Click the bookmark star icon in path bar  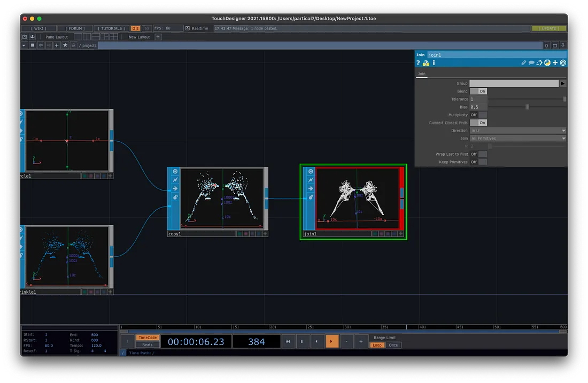[x=65, y=45]
